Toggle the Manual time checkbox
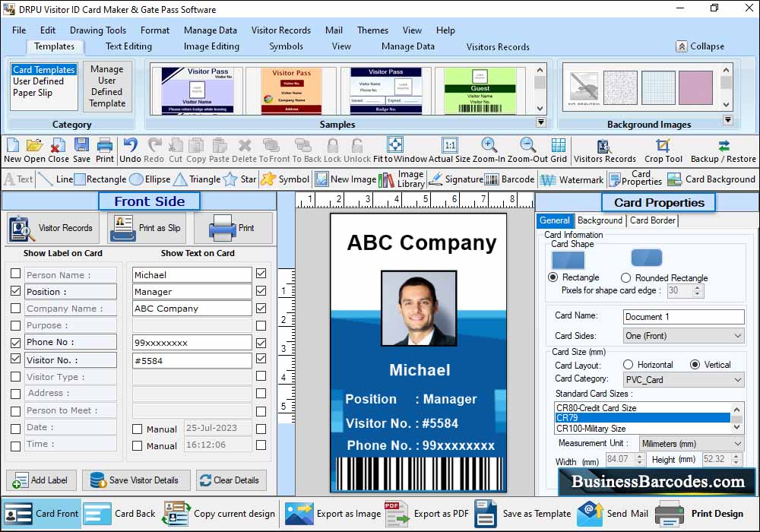 (137, 445)
